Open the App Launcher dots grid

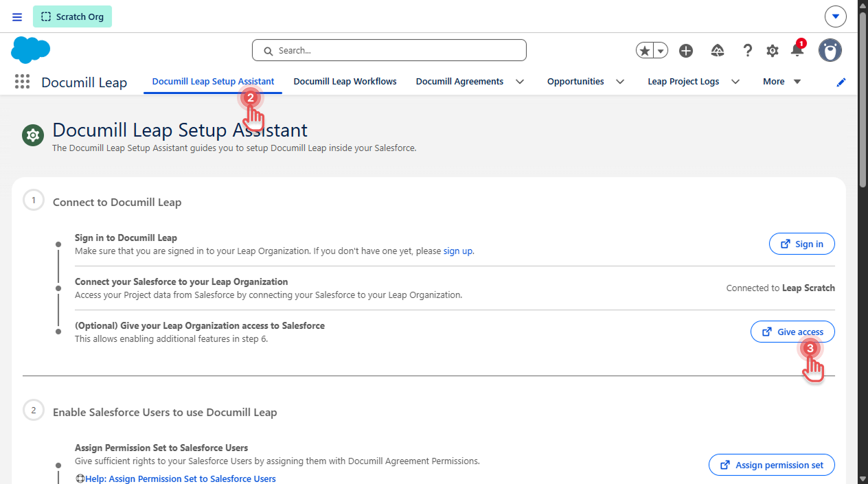click(22, 82)
